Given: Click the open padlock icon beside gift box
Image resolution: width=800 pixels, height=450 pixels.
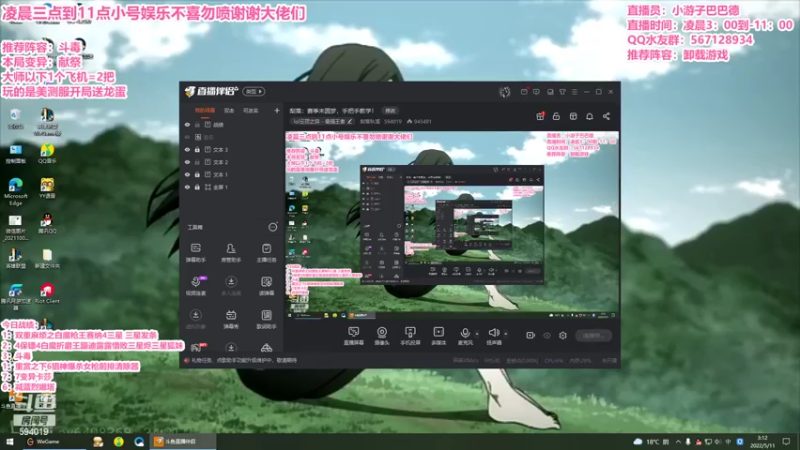Looking at the screenshot, I should coord(556,116).
